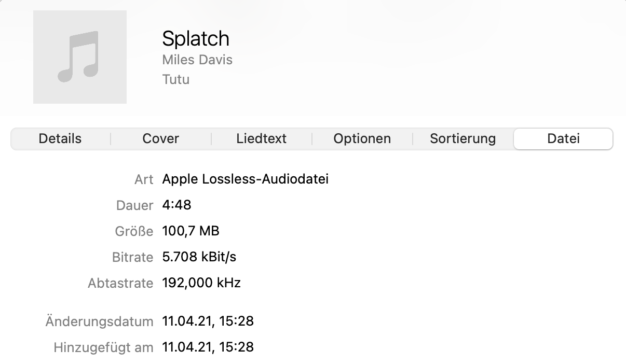Open the Liedtext tab

(x=262, y=139)
